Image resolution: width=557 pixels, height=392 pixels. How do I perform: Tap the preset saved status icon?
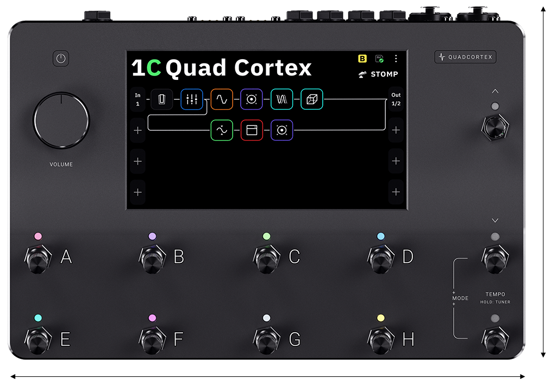[x=379, y=59]
